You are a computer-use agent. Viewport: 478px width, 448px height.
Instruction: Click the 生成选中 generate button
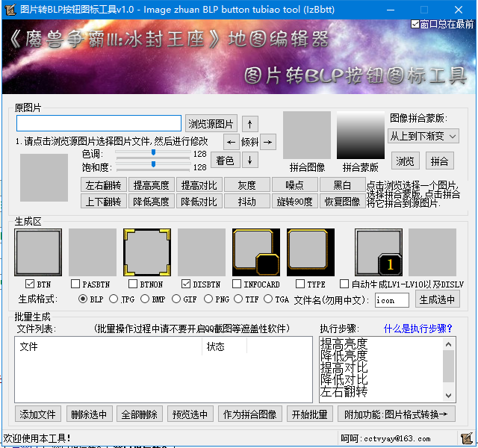coord(438,299)
